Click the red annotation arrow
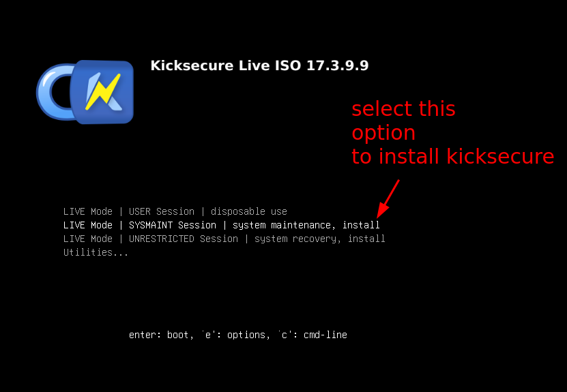567x392 pixels. (388, 198)
